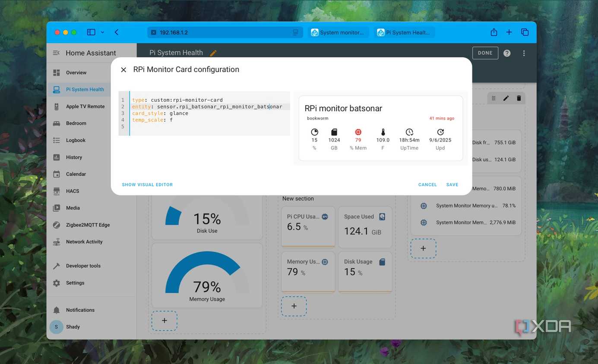Open the Calendar icon in sidebar
Screen dimensions: 598x364
(57, 174)
